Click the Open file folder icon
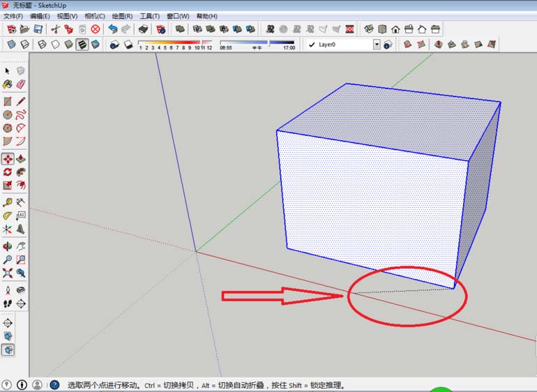The width and height of the screenshot is (537, 392). coord(24,29)
